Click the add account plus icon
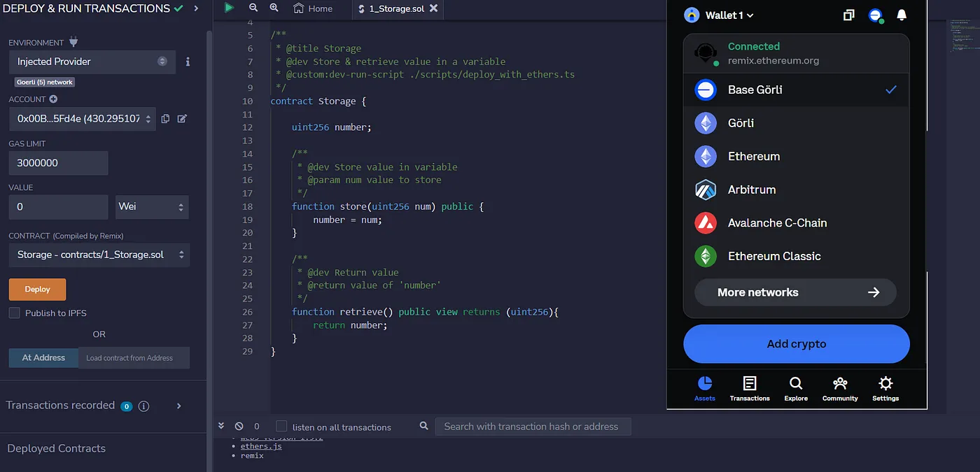The height and width of the screenshot is (472, 980). tap(53, 99)
